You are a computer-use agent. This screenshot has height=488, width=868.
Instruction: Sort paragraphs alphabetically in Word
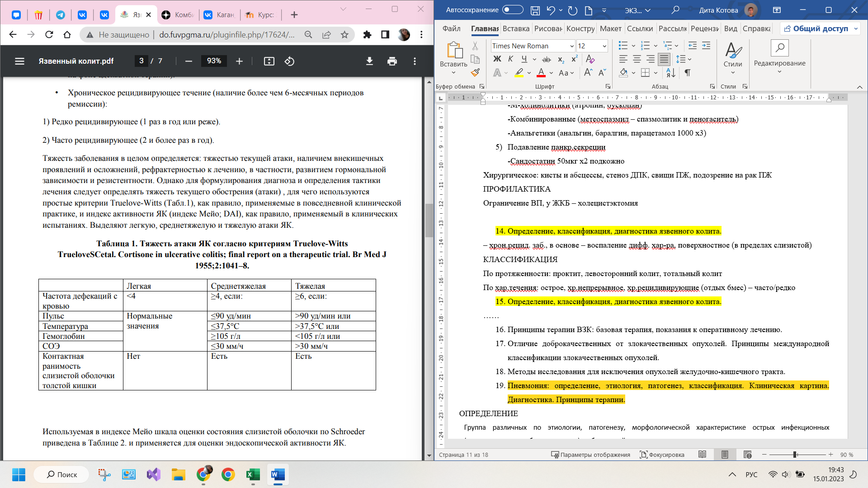671,72
